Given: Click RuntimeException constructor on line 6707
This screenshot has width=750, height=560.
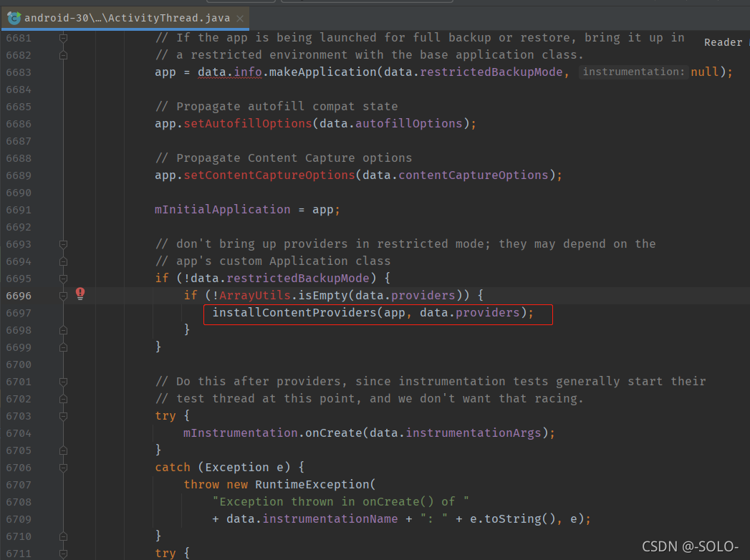Looking at the screenshot, I should coord(312,485).
